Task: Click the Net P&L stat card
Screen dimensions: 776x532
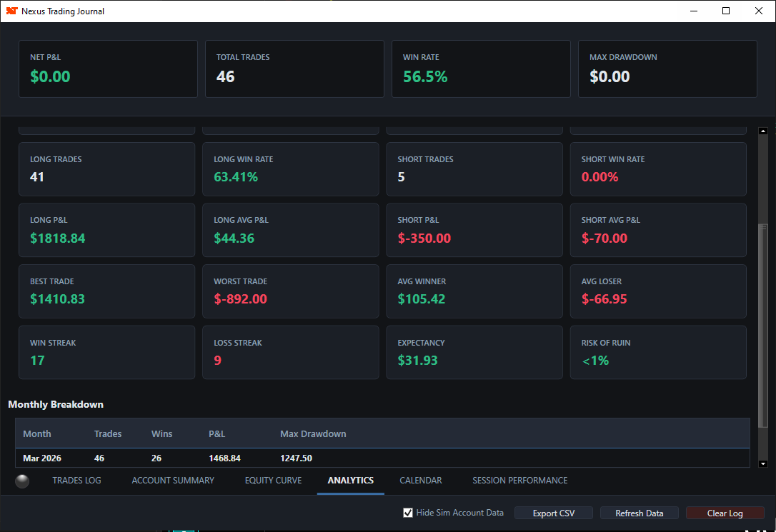Action: [x=108, y=69]
